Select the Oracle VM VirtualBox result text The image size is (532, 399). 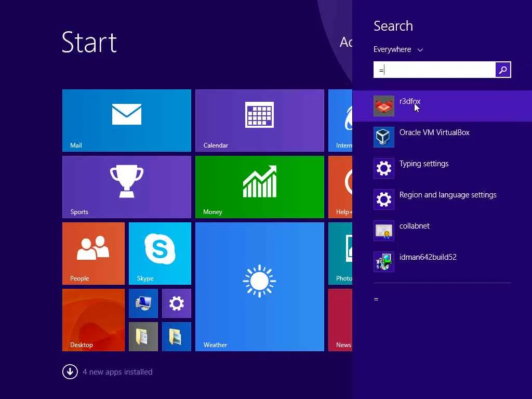coord(434,132)
